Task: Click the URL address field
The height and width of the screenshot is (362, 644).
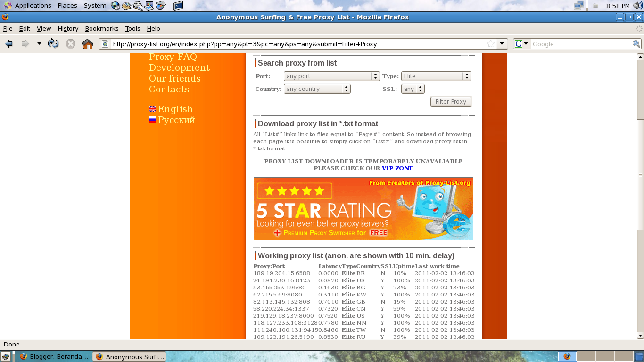Action: tap(298, 44)
